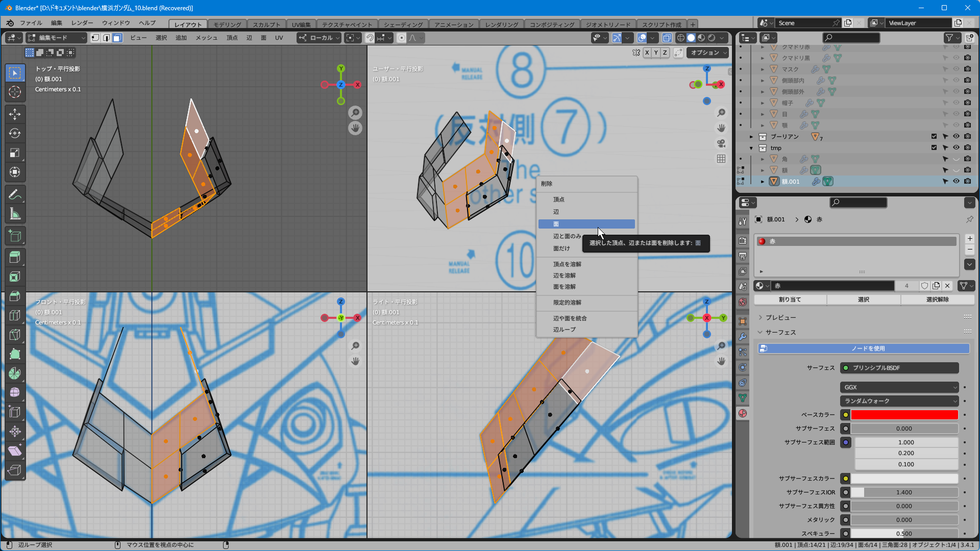Select the Measure tool icon

(15, 214)
